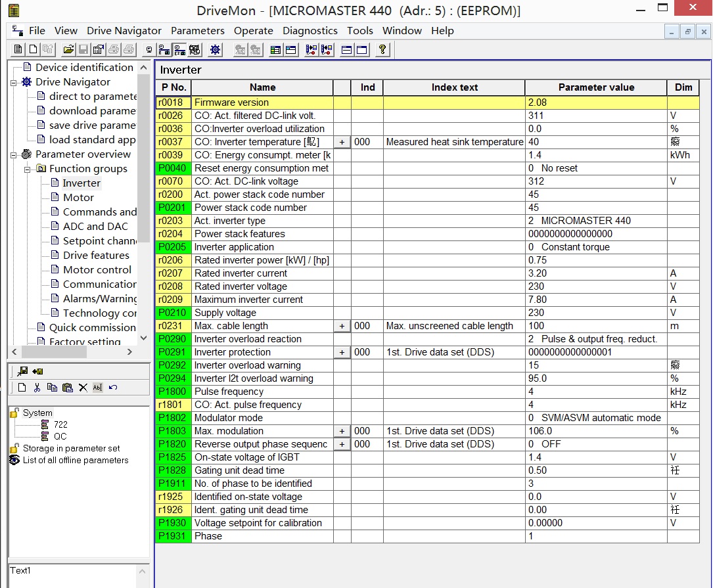Select Motor control tree item
The image size is (713, 588).
click(97, 269)
